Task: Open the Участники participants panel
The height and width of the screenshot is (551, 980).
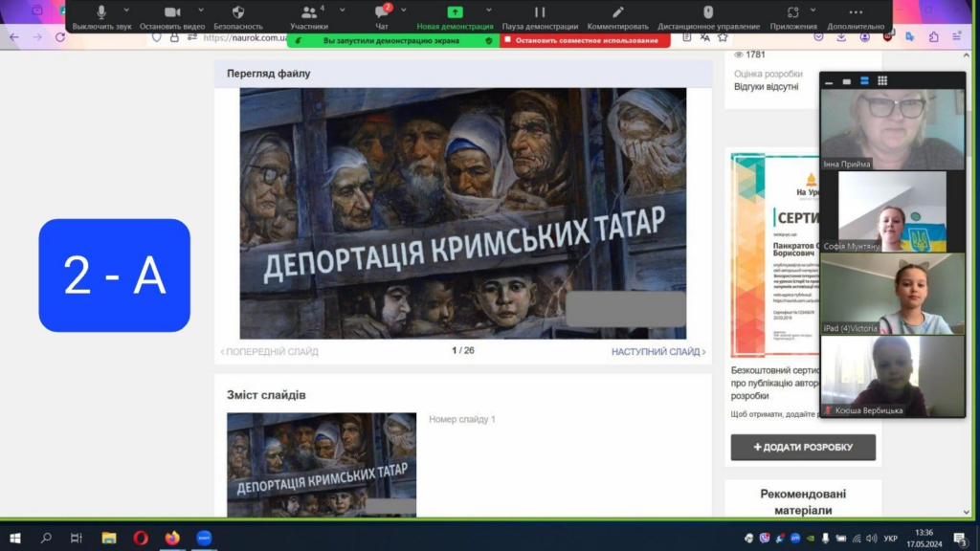Action: point(309,17)
